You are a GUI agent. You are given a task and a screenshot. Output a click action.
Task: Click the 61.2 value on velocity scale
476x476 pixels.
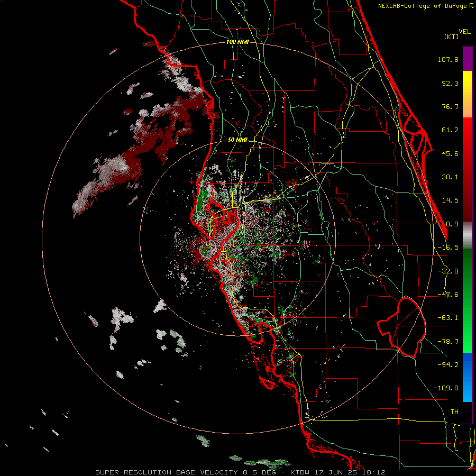coord(450,130)
